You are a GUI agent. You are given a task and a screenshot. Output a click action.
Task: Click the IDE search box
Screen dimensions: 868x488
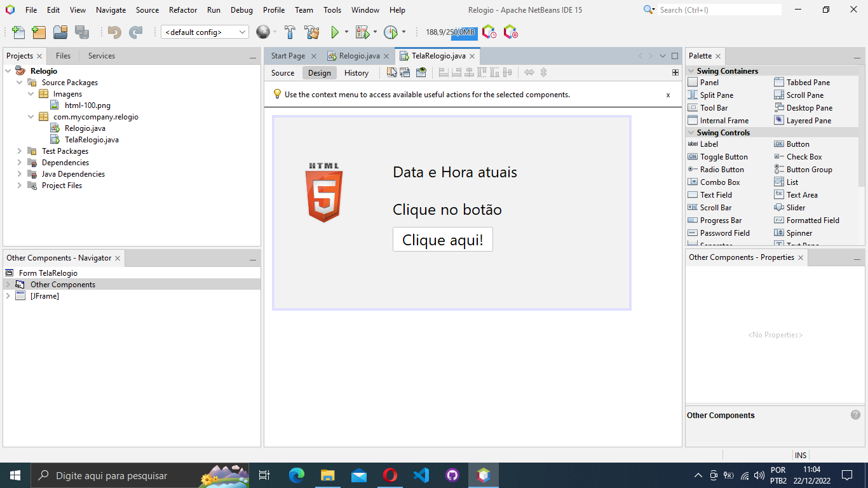pyautogui.click(x=718, y=10)
